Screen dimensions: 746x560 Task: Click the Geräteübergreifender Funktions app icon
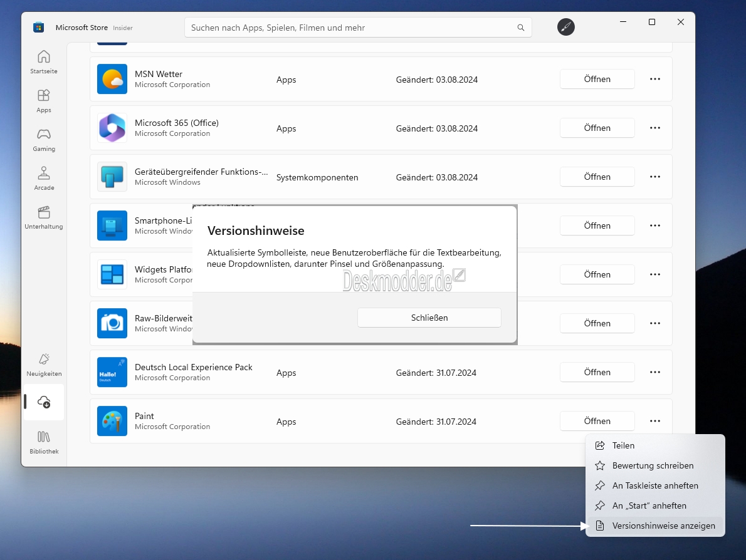pyautogui.click(x=112, y=177)
